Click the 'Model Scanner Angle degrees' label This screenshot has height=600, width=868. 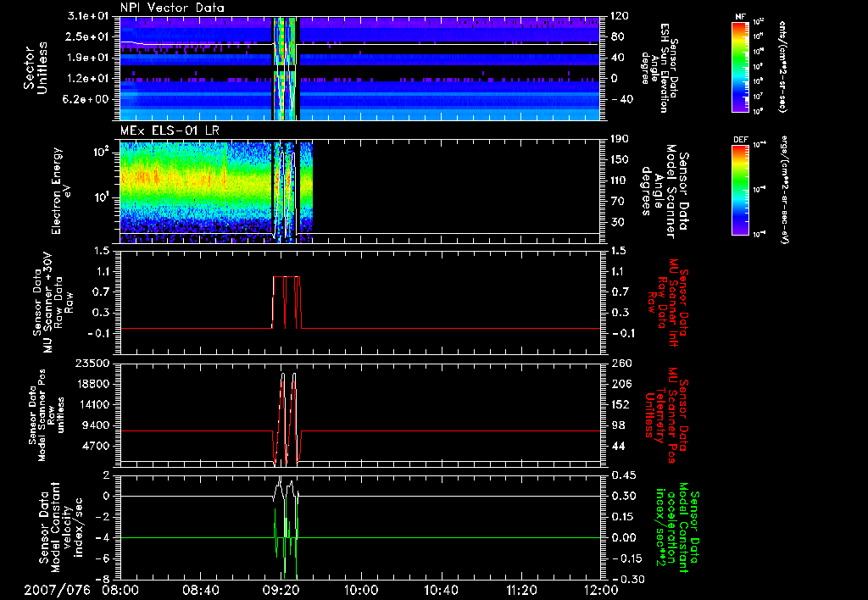(x=665, y=192)
